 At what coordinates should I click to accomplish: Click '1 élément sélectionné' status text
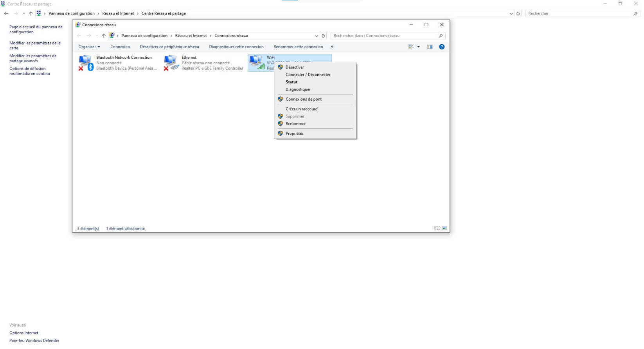click(x=126, y=229)
